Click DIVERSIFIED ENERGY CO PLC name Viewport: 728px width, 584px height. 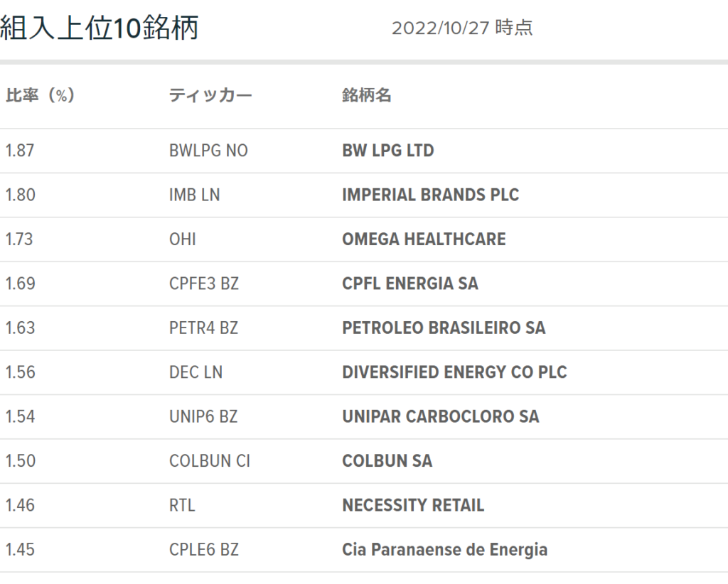[454, 372]
